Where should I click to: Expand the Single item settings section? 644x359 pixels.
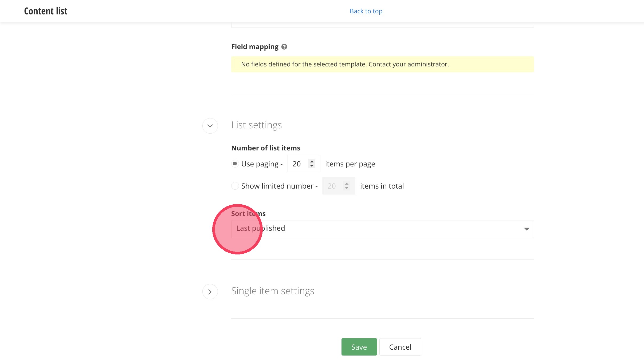pos(210,292)
